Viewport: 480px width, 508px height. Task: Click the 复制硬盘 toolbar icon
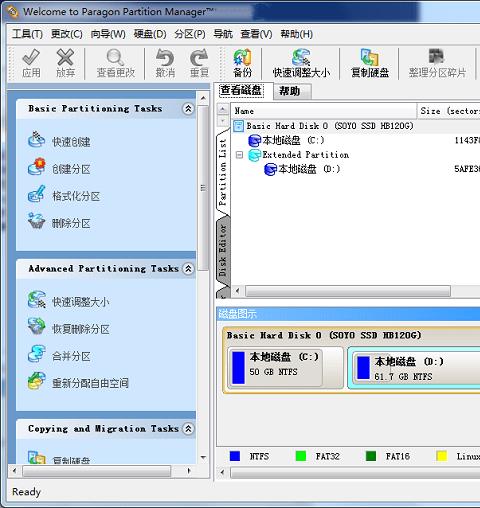[370, 57]
